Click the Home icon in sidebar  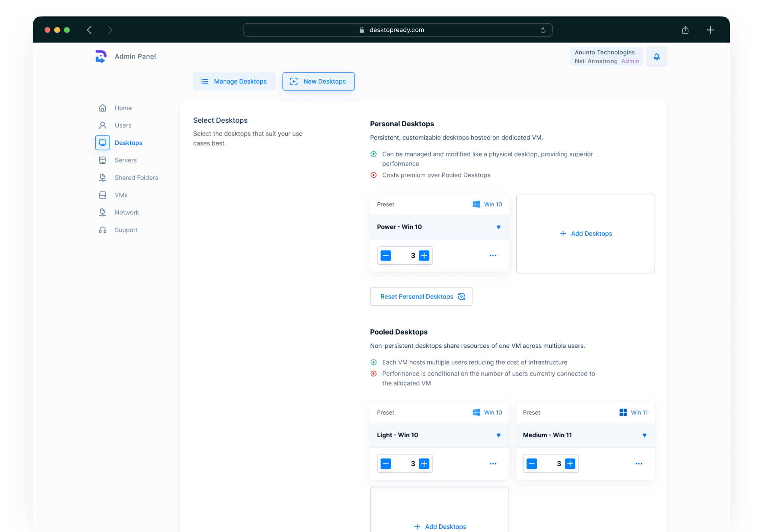pyautogui.click(x=103, y=108)
